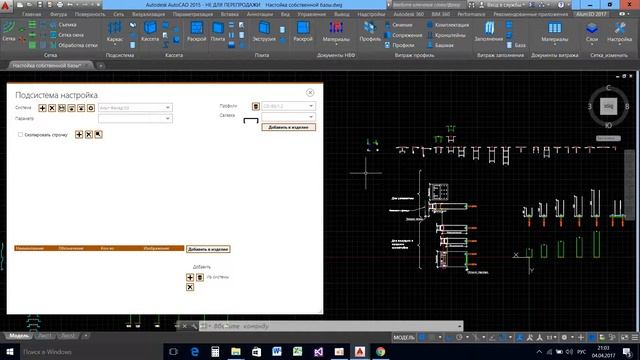Select the Кронштейны command
The height and width of the screenshot is (360, 640).
click(x=446, y=35)
